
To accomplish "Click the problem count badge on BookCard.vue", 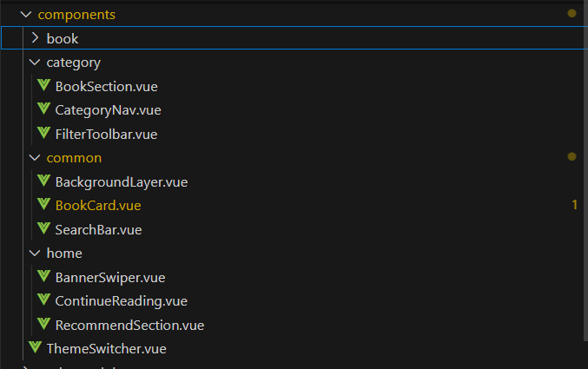I will pos(574,205).
